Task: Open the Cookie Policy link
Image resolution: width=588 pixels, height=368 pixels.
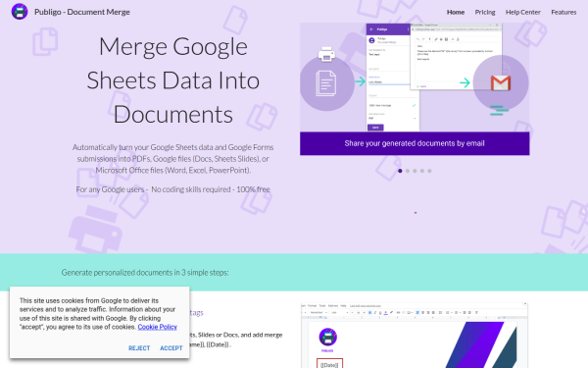Action: (158, 327)
